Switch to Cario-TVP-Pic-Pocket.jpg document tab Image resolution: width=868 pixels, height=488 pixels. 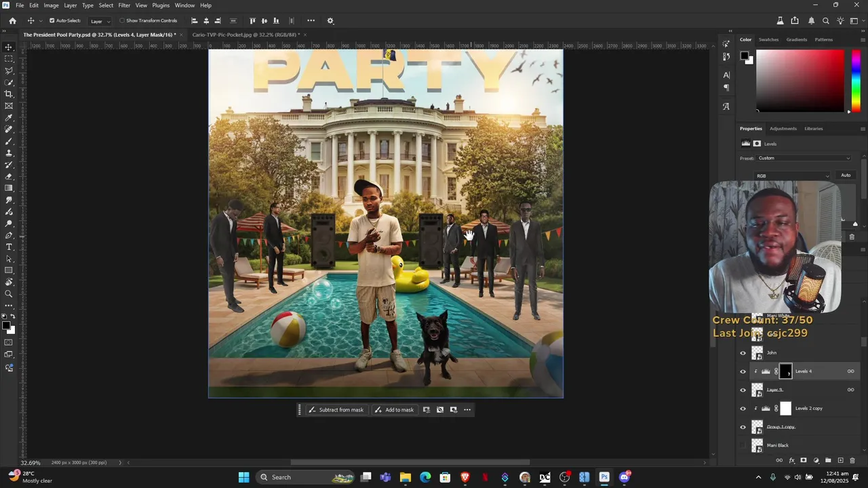click(x=245, y=35)
